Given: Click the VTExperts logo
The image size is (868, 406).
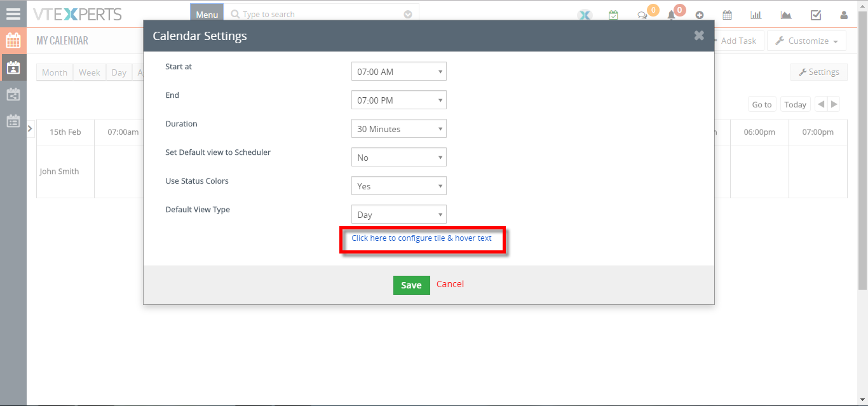Looking at the screenshot, I should (x=77, y=14).
